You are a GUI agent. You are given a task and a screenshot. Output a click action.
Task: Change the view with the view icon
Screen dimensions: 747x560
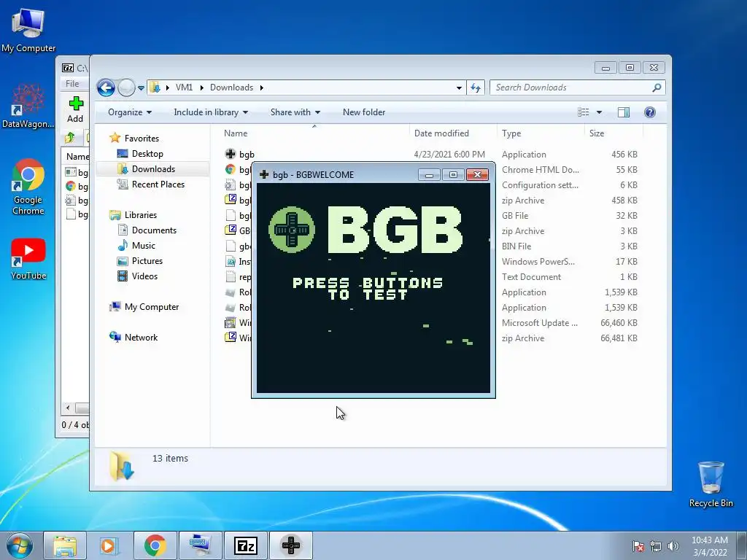[583, 112]
